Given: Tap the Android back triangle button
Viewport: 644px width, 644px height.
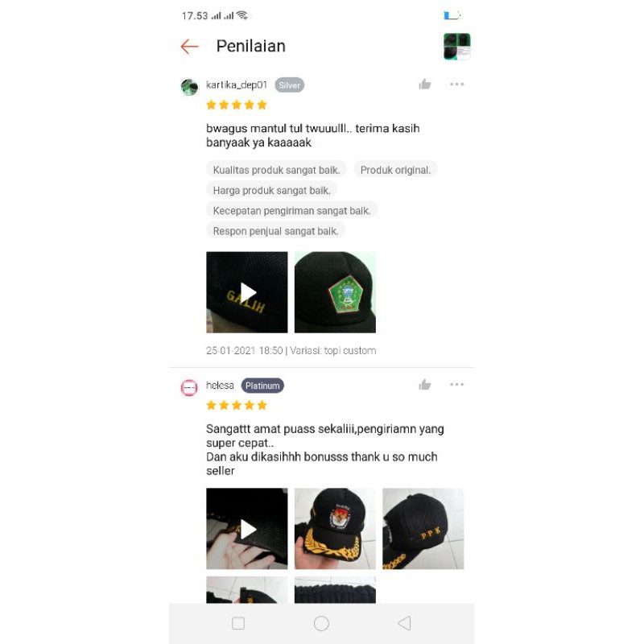Looking at the screenshot, I should [x=405, y=623].
